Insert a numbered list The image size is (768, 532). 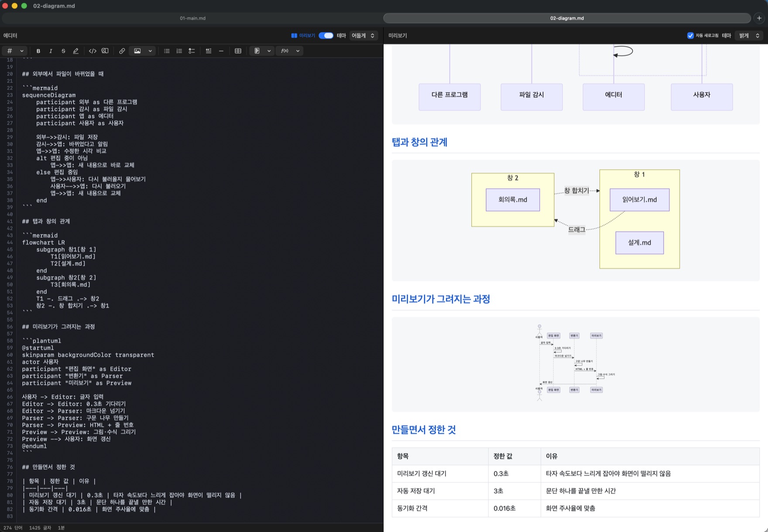pyautogui.click(x=179, y=51)
